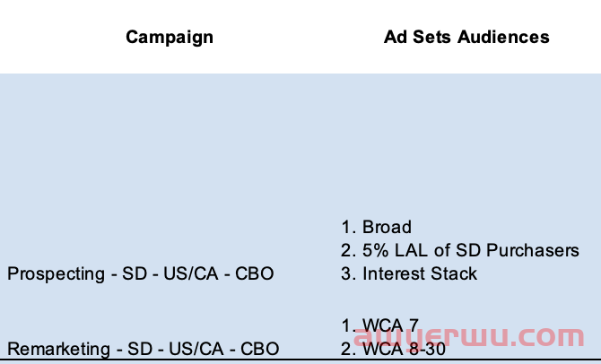The height and width of the screenshot is (364, 601).
Task: Click the word 'Purchasers'
Action: pyautogui.click(x=533, y=250)
